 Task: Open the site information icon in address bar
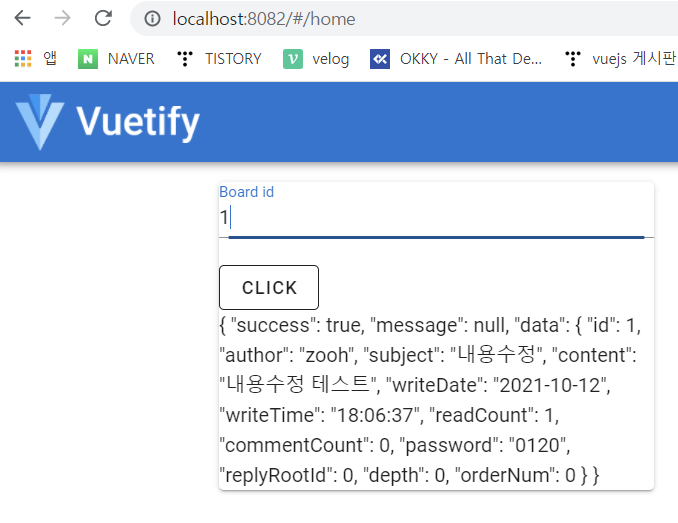pos(152,19)
